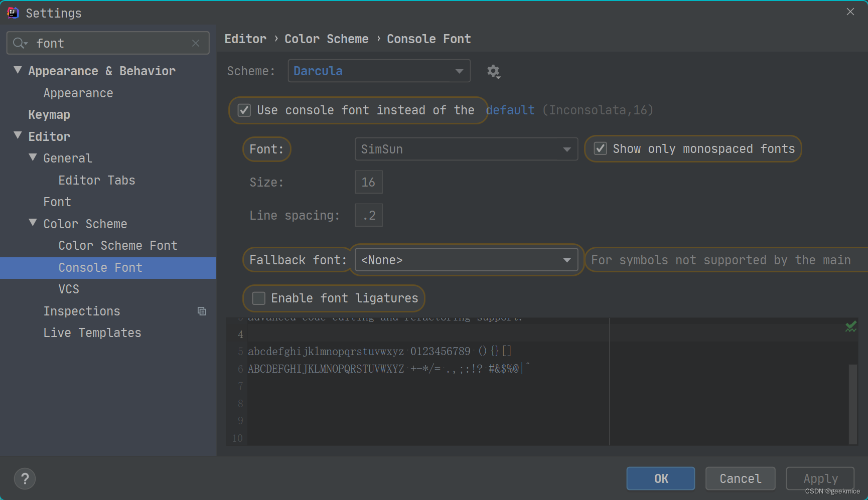This screenshot has height=500, width=868.
Task: Open the Scheme Darcula dropdown
Action: click(x=379, y=71)
